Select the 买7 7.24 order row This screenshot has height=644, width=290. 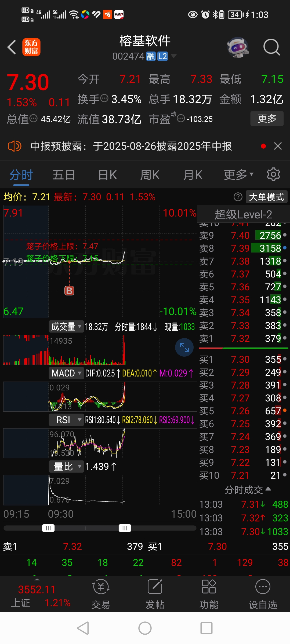pos(243,437)
